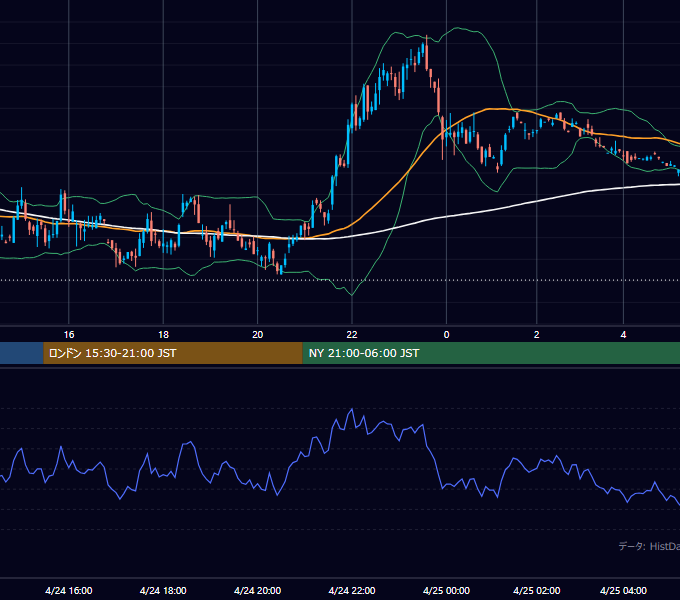Click the London session bar 15:30-21:00 JST
Screen dimensions: 680x600
tap(173, 353)
